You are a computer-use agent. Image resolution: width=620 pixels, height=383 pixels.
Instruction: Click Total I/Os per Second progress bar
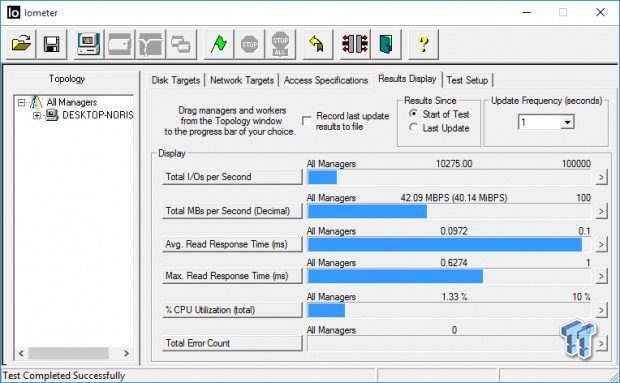pyautogui.click(x=449, y=177)
